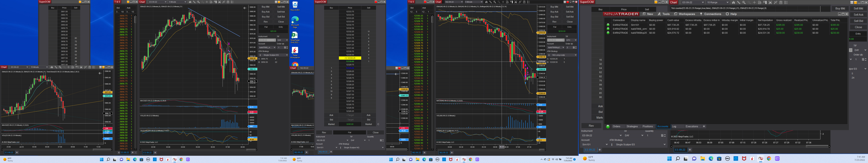Image resolution: width=868 pixels, height=163 pixels.
Task: Toggle the orange link button on rightmost SuperDOM
Action: point(656,2)
